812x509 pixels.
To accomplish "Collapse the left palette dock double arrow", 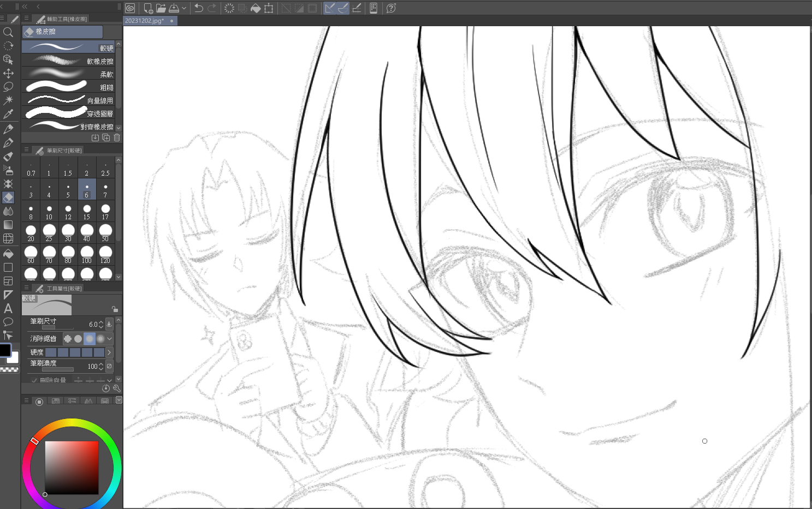I will click(x=25, y=7).
